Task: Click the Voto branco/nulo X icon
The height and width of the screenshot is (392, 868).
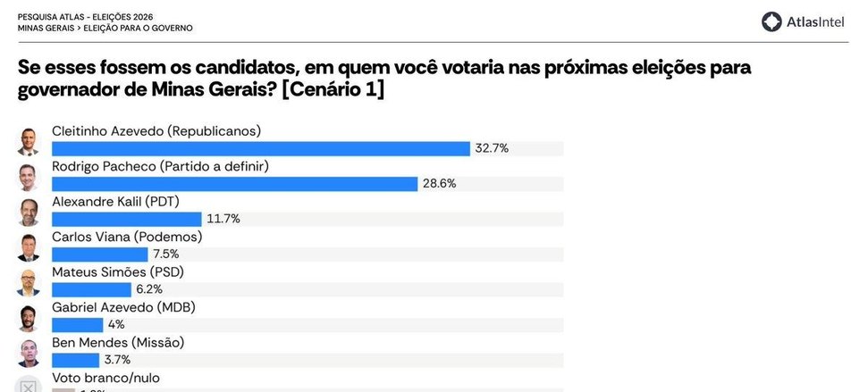Action: (29, 386)
